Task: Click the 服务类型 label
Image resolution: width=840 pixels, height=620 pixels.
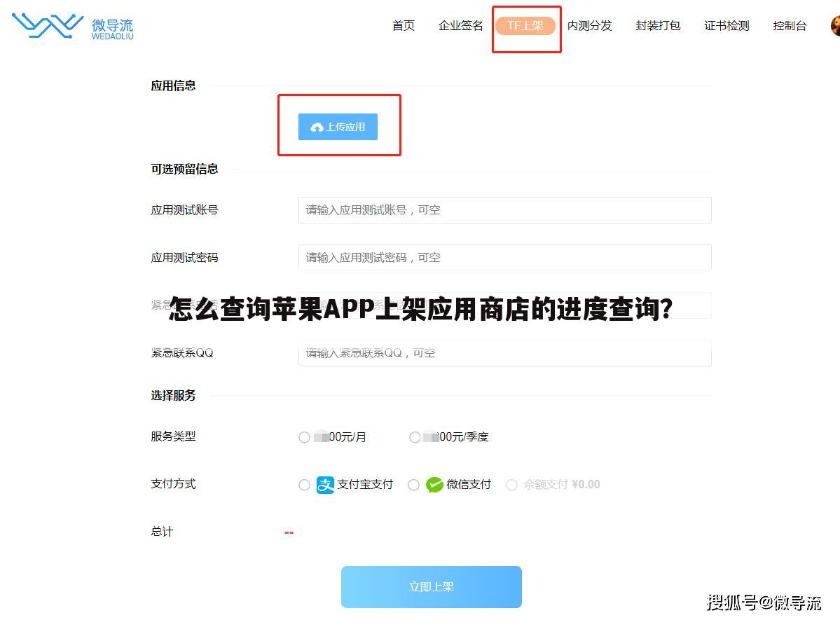Action: tap(173, 436)
